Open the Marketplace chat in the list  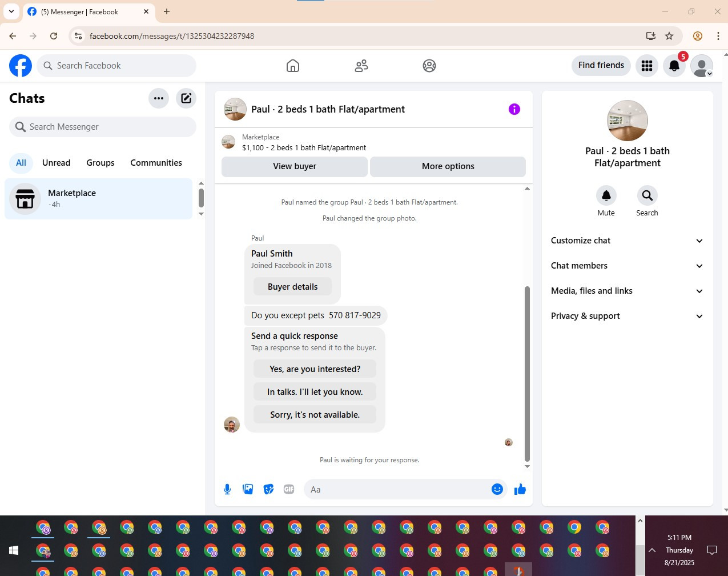tap(99, 199)
